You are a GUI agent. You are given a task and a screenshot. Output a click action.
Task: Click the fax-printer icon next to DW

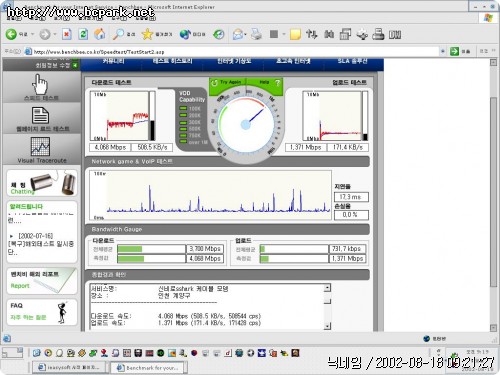(378, 34)
